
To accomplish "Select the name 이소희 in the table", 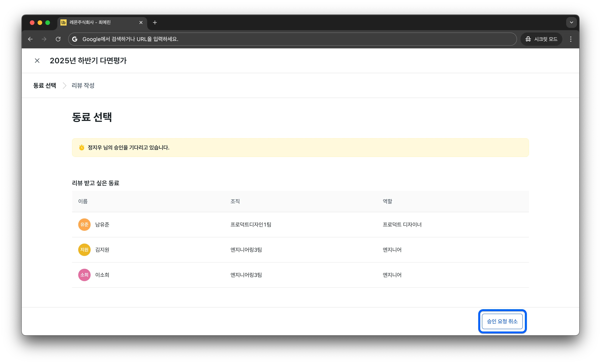I will point(102,275).
